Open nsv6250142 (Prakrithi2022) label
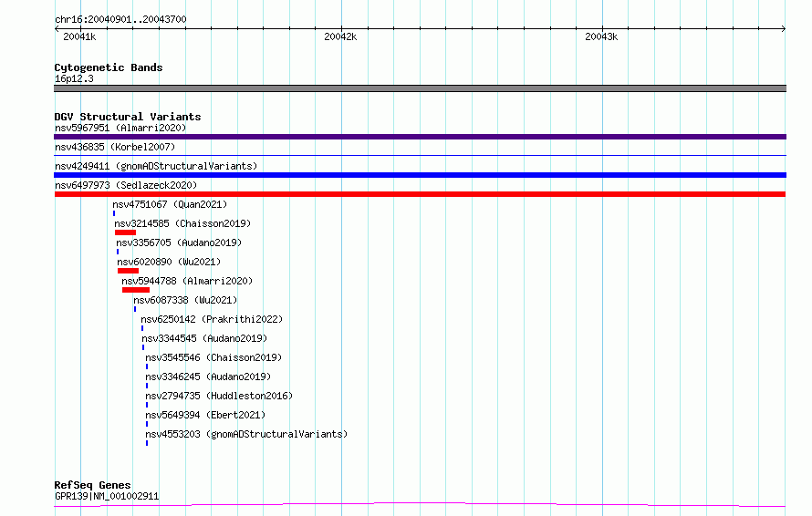The width and height of the screenshot is (812, 516). (x=212, y=319)
